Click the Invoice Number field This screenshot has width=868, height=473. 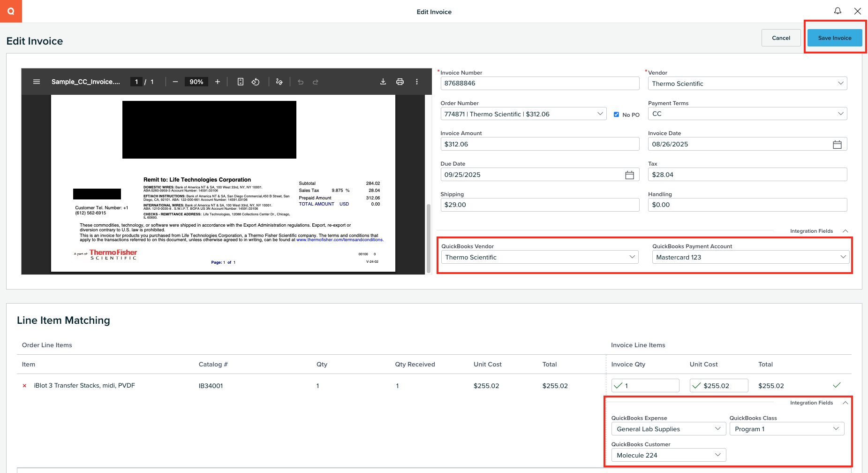[x=540, y=83]
